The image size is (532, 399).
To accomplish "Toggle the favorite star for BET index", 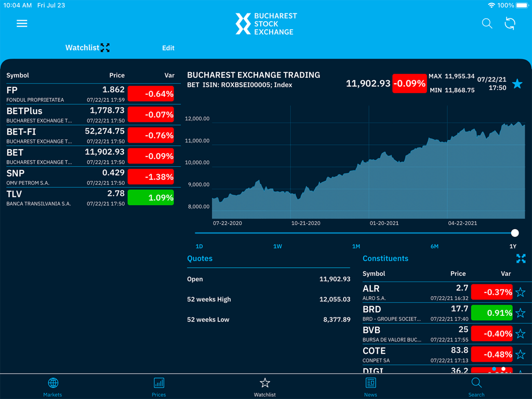I will click(x=517, y=84).
